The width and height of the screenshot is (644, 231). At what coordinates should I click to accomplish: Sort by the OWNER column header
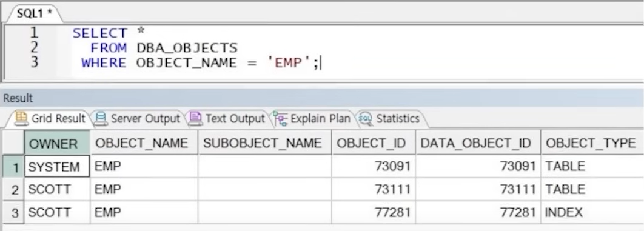pyautogui.click(x=57, y=143)
